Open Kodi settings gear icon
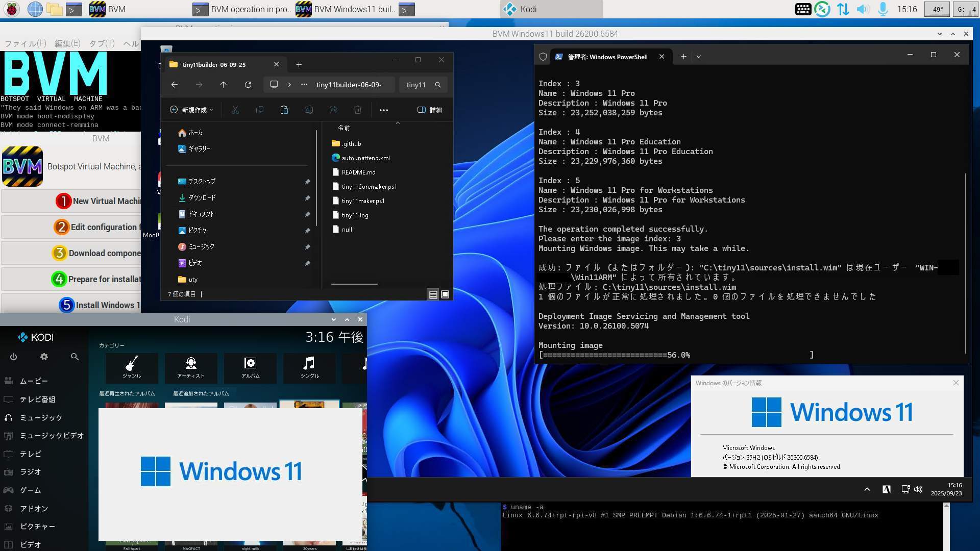 (44, 357)
